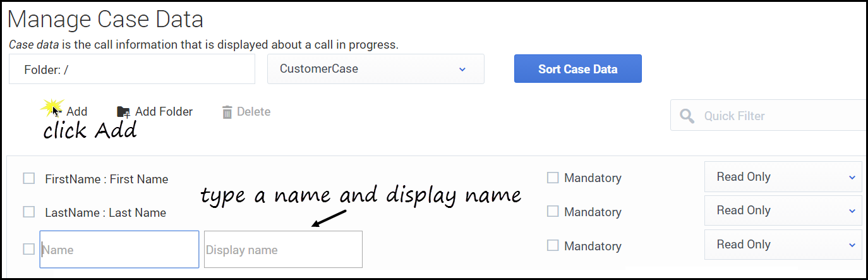
Task: Click the Quick Filter magnifier icon
Action: [x=687, y=116]
